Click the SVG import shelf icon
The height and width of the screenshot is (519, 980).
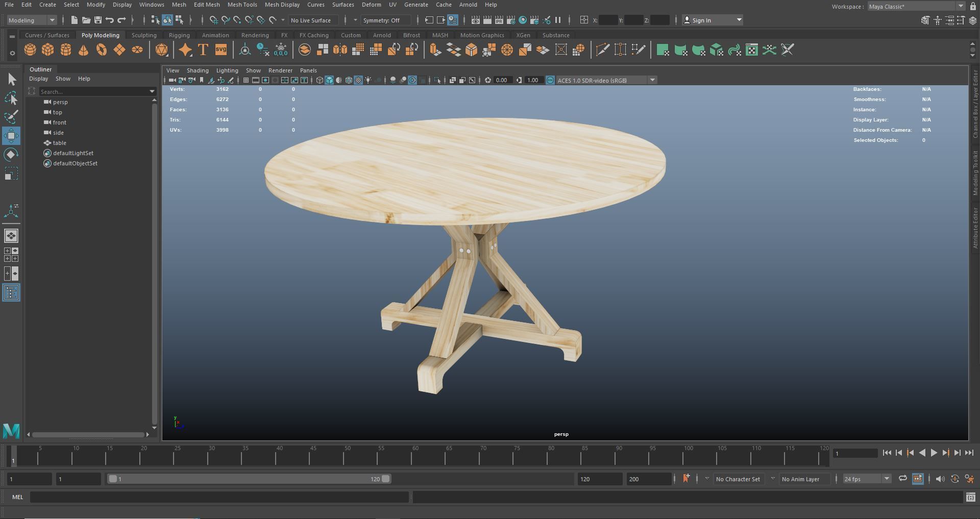tap(221, 50)
